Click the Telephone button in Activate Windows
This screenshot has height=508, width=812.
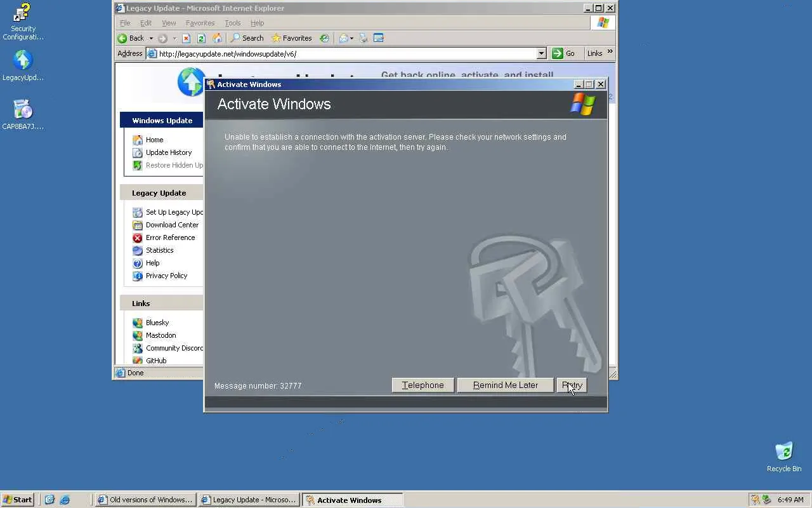(x=423, y=385)
